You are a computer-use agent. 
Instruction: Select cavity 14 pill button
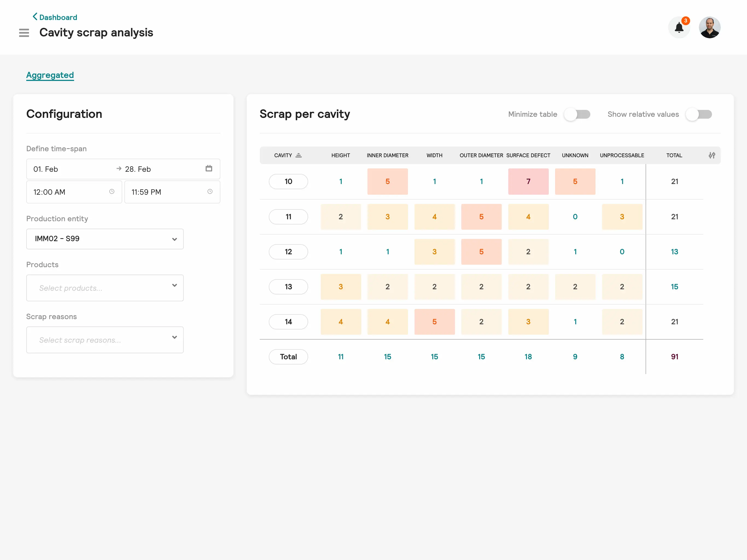[288, 322]
